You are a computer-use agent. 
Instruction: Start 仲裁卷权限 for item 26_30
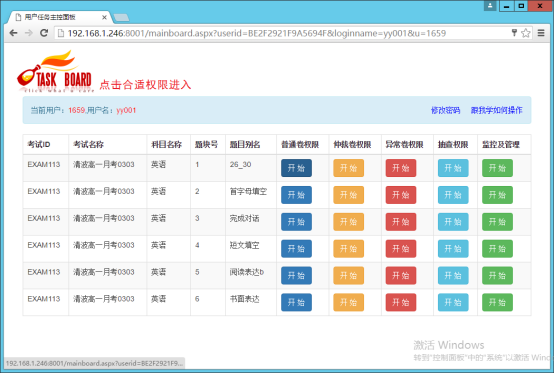(x=348, y=168)
